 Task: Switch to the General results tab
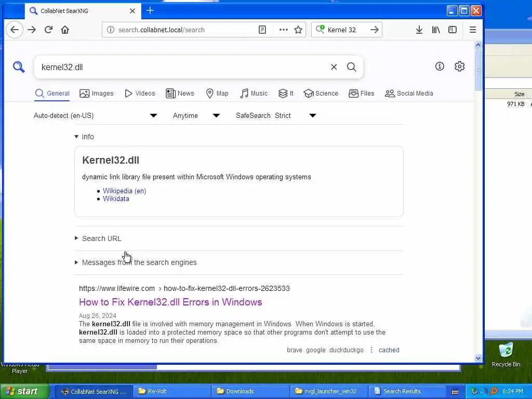(x=52, y=94)
